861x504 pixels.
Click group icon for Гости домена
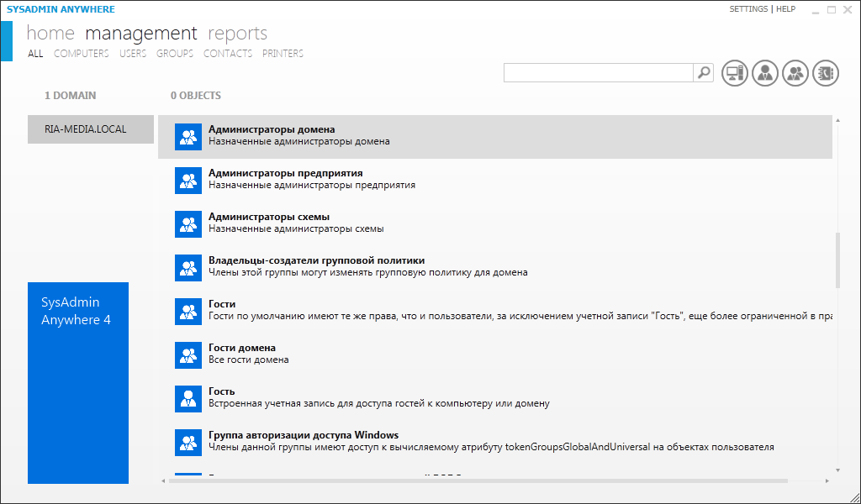tap(188, 355)
